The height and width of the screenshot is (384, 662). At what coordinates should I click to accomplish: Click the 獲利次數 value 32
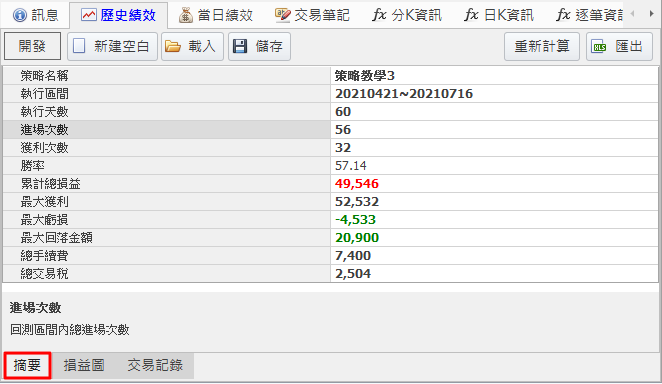click(343, 148)
